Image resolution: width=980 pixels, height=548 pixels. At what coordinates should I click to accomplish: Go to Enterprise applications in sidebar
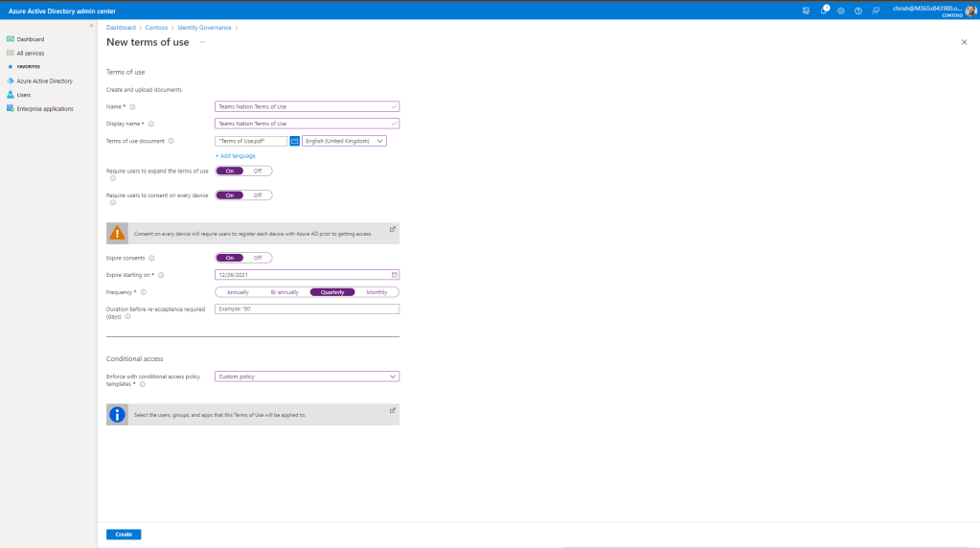45,108
